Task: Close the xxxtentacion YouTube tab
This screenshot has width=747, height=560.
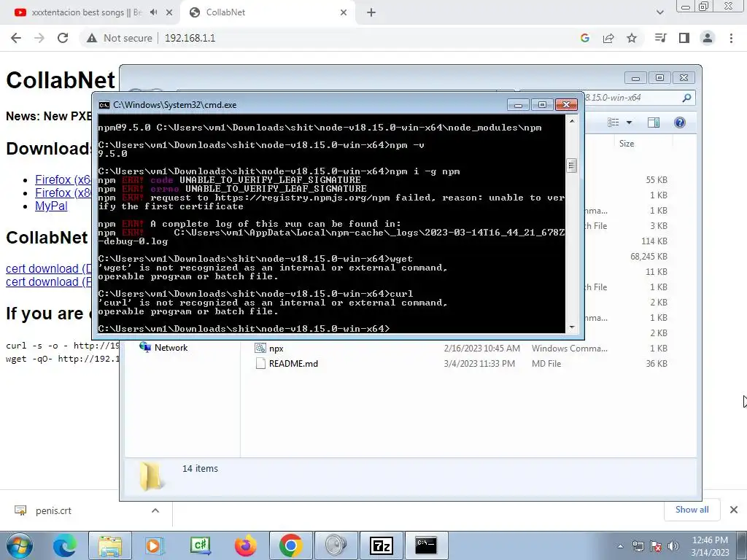Action: pos(169,12)
